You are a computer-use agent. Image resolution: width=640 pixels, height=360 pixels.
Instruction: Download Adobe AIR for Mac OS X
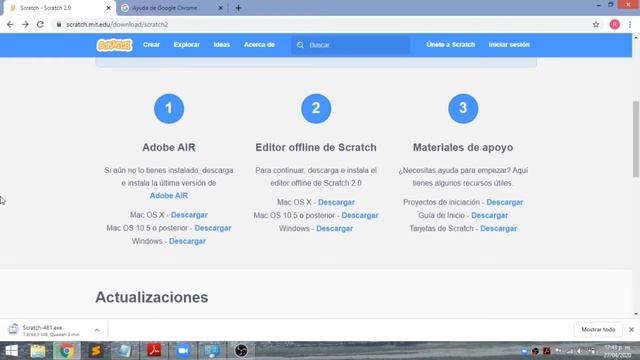(x=189, y=215)
